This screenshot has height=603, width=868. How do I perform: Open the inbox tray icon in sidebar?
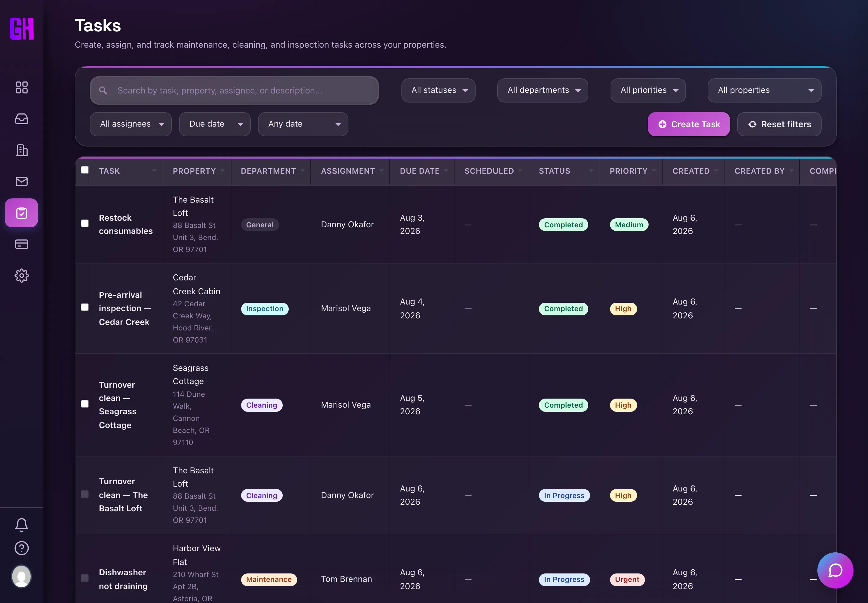[x=21, y=118]
